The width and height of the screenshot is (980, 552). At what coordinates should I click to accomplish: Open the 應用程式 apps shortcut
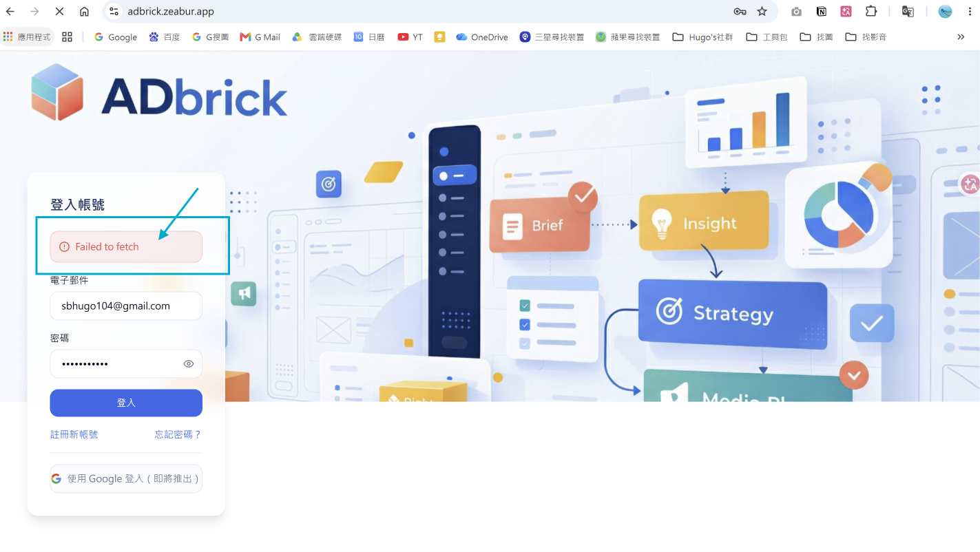28,37
